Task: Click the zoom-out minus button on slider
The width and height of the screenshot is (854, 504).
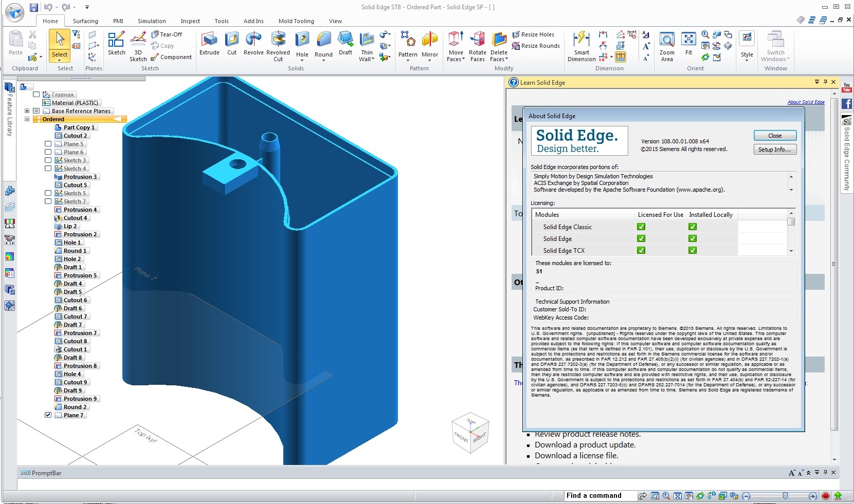Action: coord(746,496)
